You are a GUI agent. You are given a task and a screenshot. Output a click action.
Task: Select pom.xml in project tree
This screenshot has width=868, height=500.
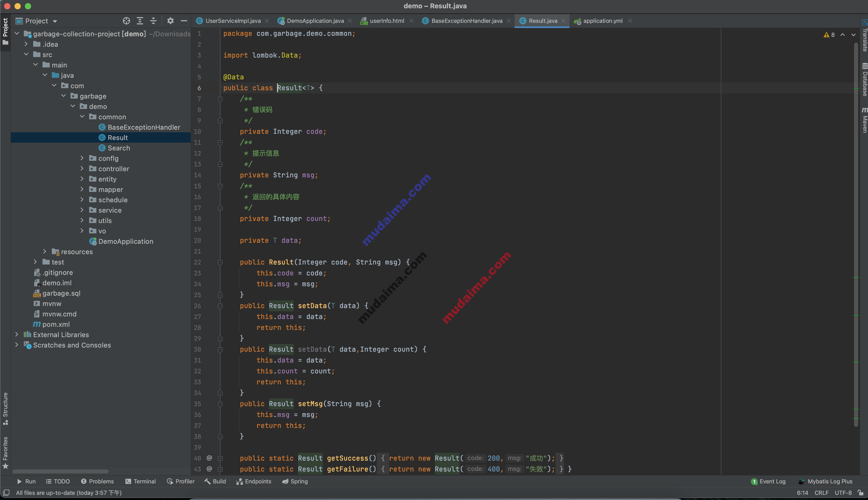(56, 324)
